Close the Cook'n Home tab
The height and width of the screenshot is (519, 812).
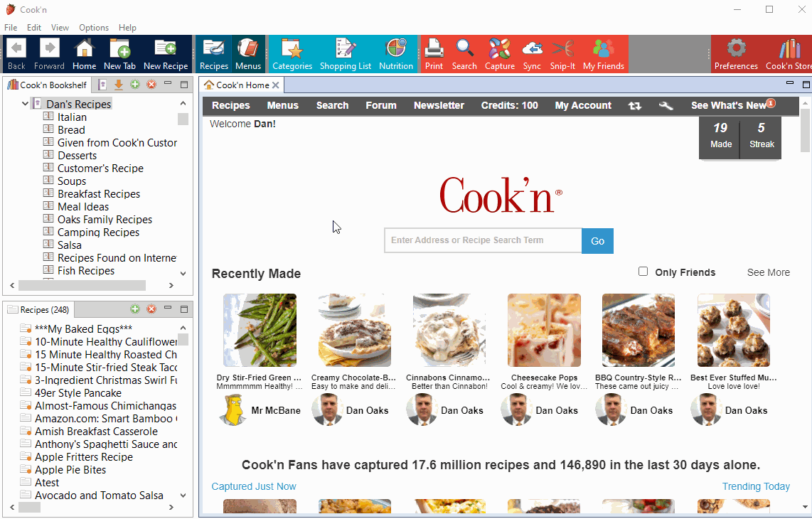pos(275,85)
